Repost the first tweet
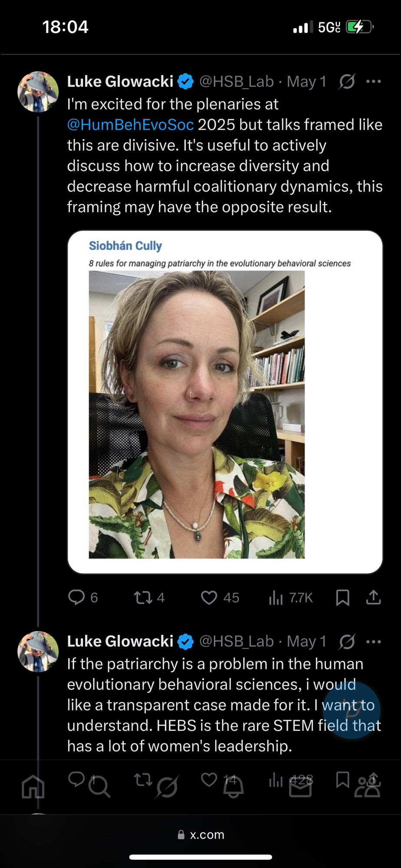 point(143,598)
